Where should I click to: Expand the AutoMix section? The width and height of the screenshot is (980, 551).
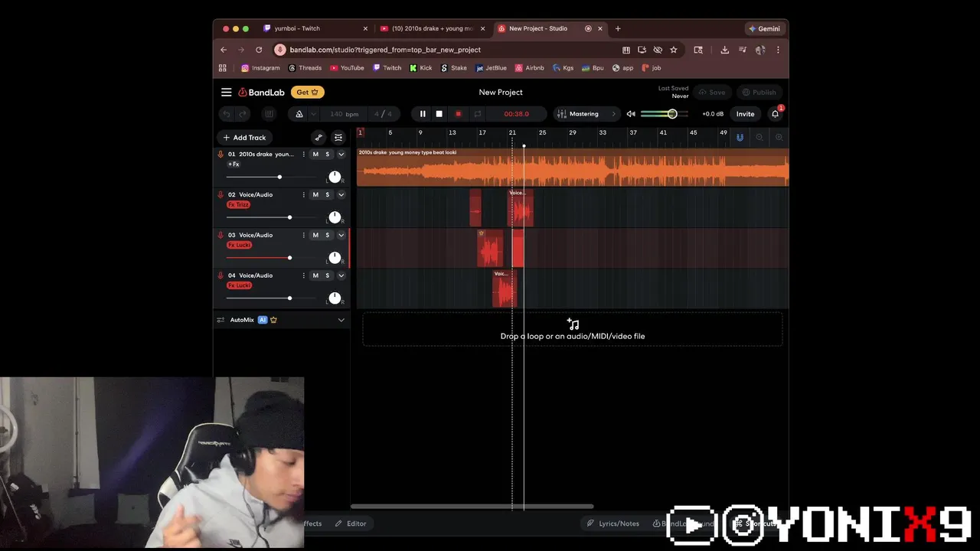[341, 320]
